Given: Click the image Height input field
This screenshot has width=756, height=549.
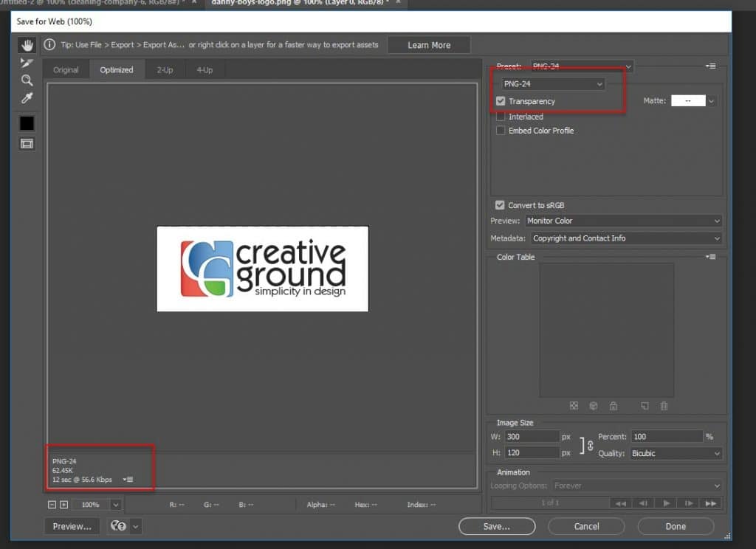Looking at the screenshot, I should coord(532,453).
